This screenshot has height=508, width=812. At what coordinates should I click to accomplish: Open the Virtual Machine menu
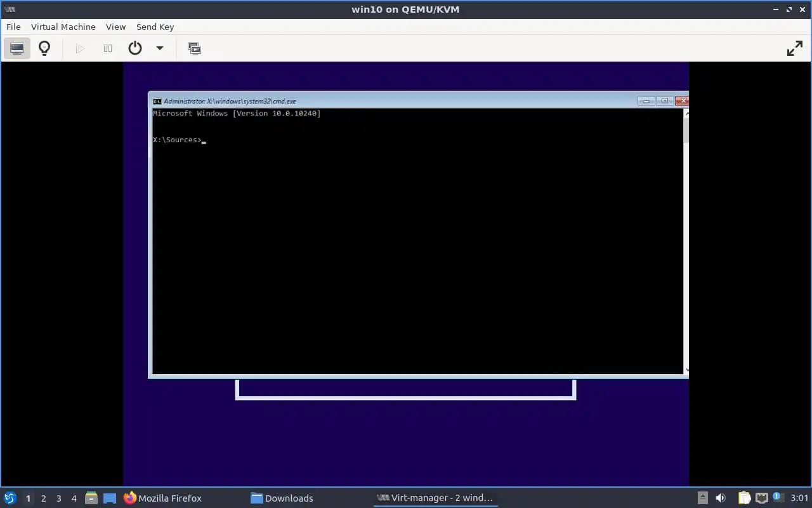point(63,27)
